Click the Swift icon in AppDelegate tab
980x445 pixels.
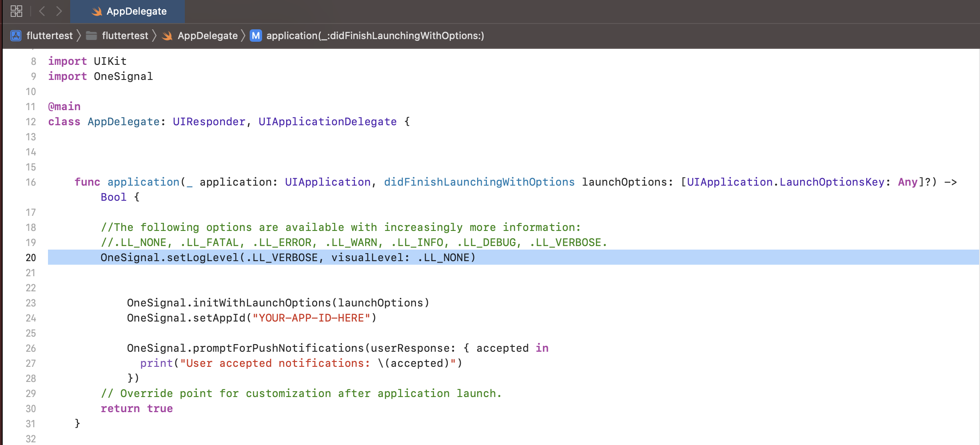pyautogui.click(x=97, y=12)
